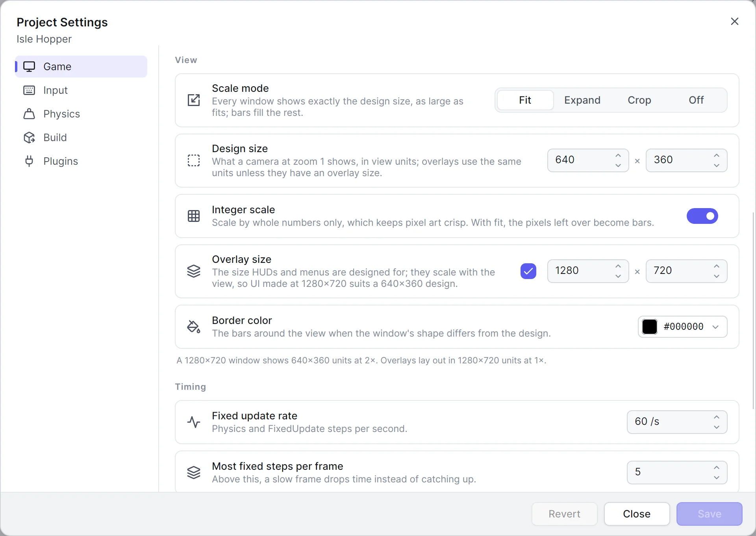
Task: Click the Plugins plug icon
Action: pos(29,161)
